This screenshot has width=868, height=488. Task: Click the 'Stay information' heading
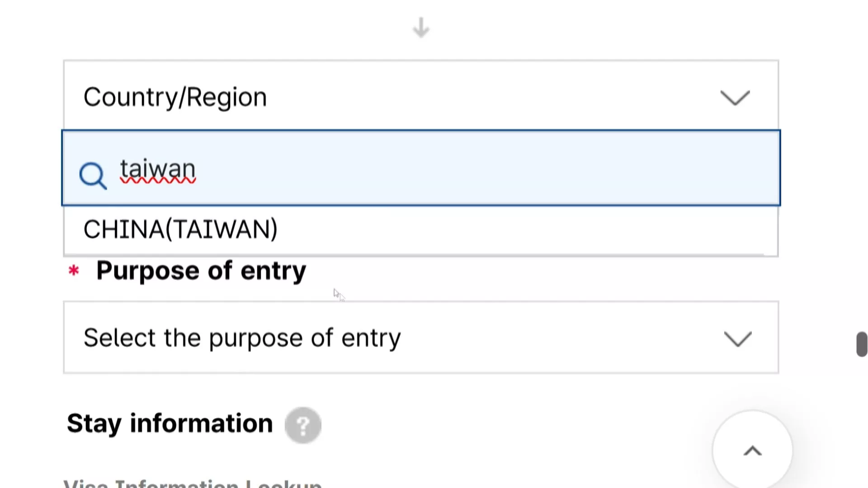(x=170, y=423)
